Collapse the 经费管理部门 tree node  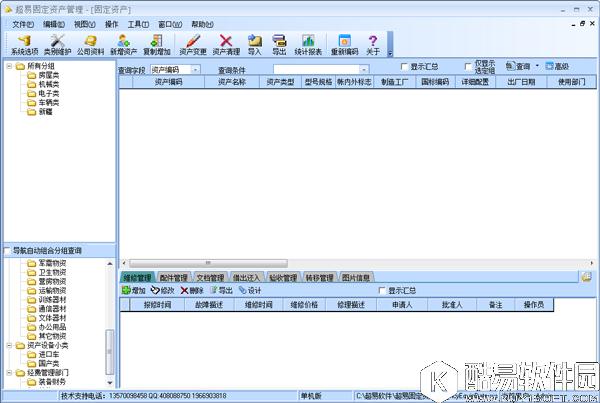pos(9,372)
